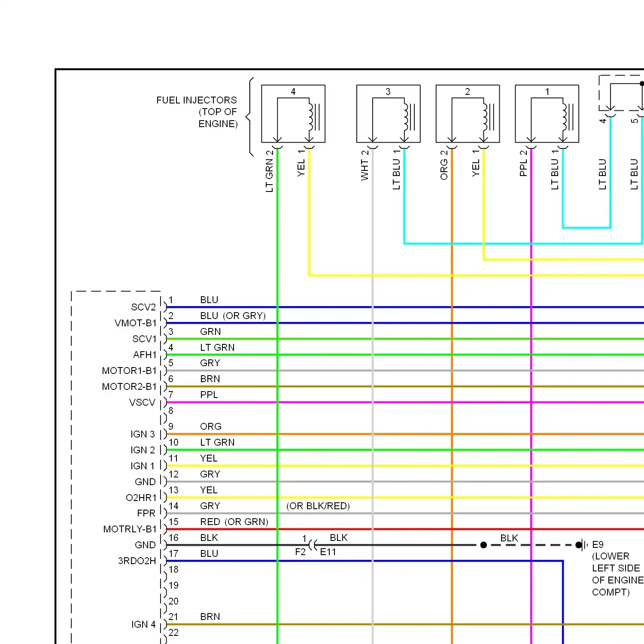644x644 pixels.
Task: Select the LOWER LEFT SIDE OF ENGINE COMPT note
Action: point(618,574)
